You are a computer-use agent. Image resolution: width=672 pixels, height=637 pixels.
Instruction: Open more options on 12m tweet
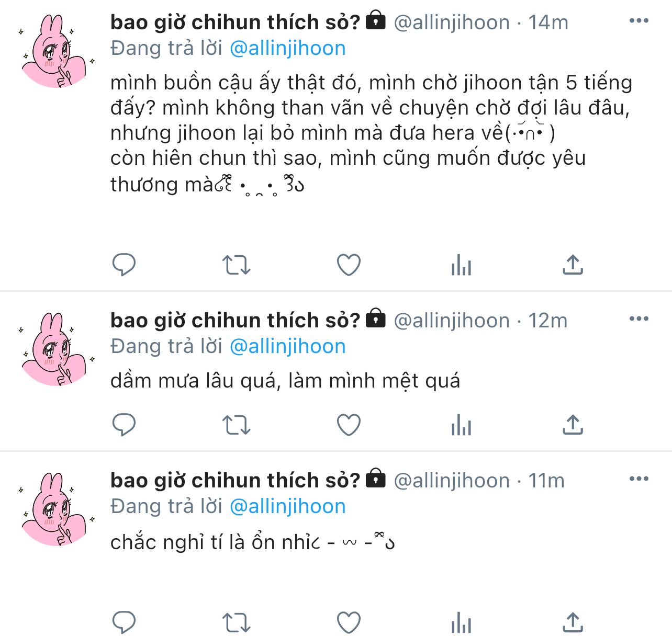[x=639, y=319]
